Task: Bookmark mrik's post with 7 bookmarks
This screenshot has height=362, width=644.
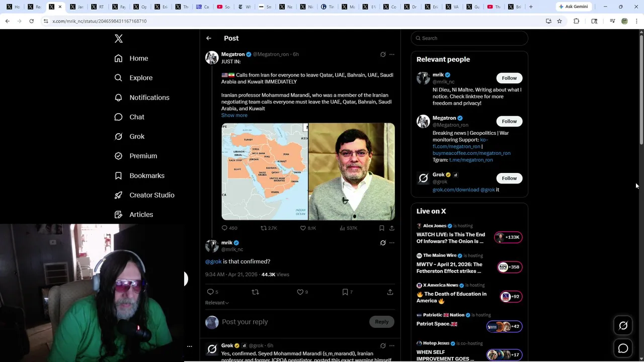Action: pyautogui.click(x=347, y=292)
